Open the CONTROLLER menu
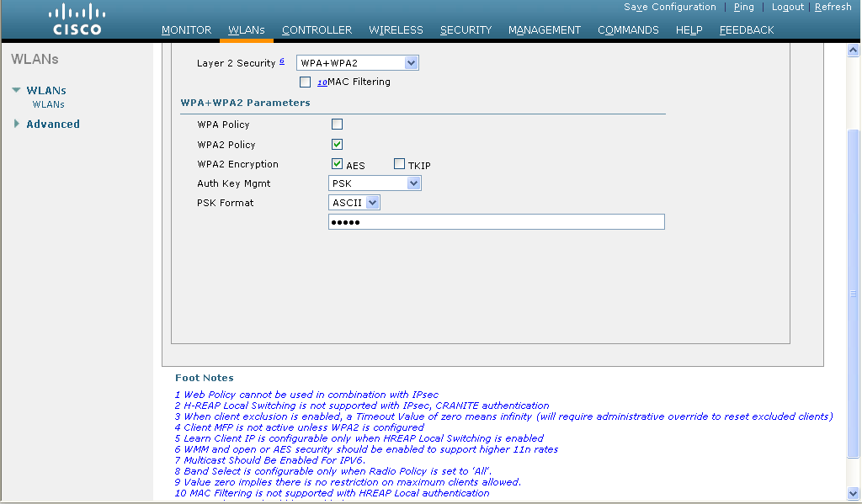The image size is (862, 504). tap(317, 30)
